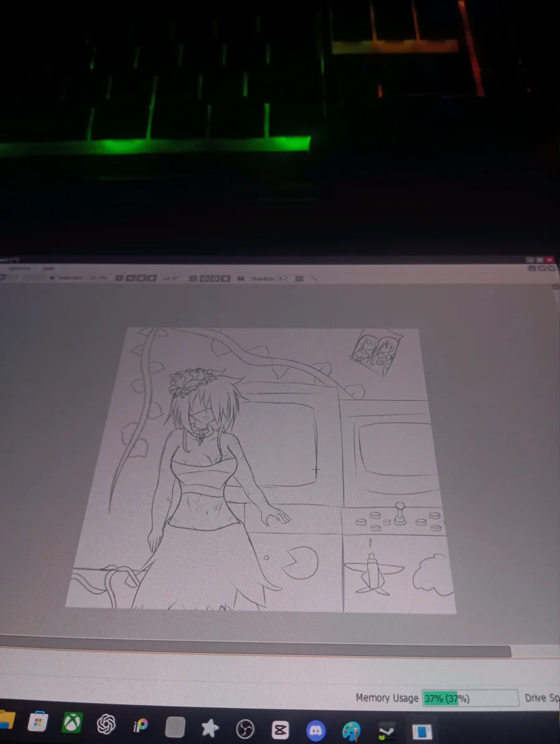The height and width of the screenshot is (744, 560).
Task: Click the blue film-strip taskbar icon
Action: (421, 732)
